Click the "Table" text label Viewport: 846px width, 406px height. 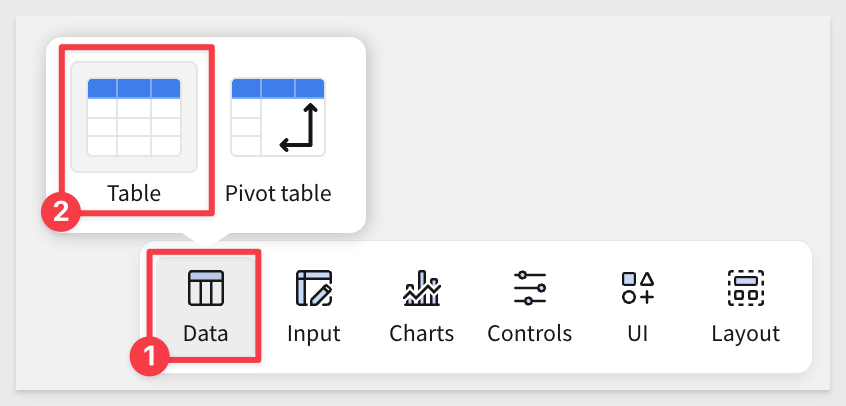point(134,193)
